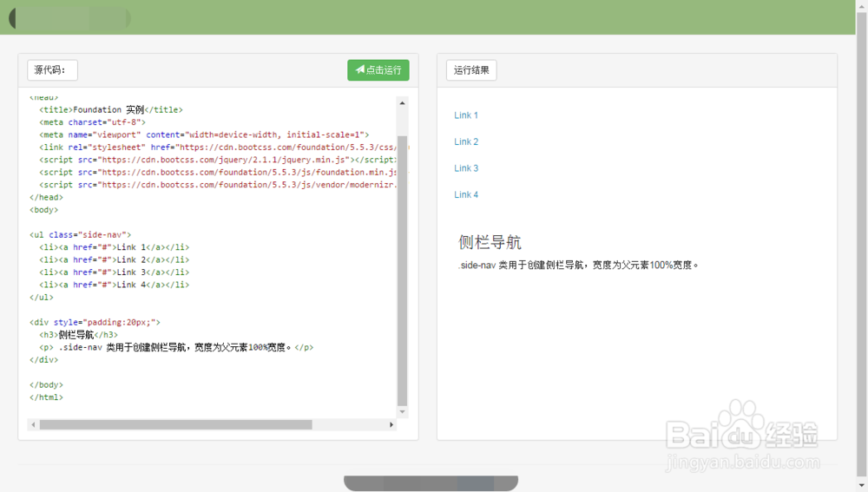Click the p .side-nav code line
This screenshot has height=492, width=868.
click(176, 348)
